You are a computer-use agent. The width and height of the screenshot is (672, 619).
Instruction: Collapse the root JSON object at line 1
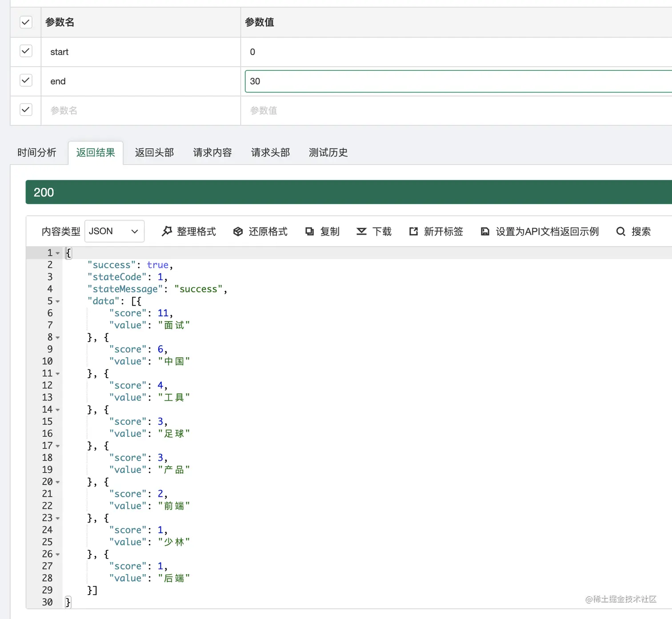pyautogui.click(x=58, y=252)
